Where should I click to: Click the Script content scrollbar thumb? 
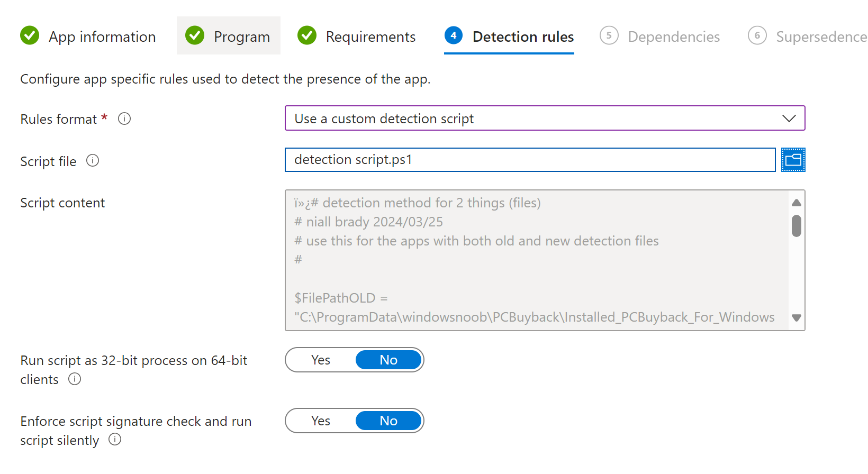797,226
